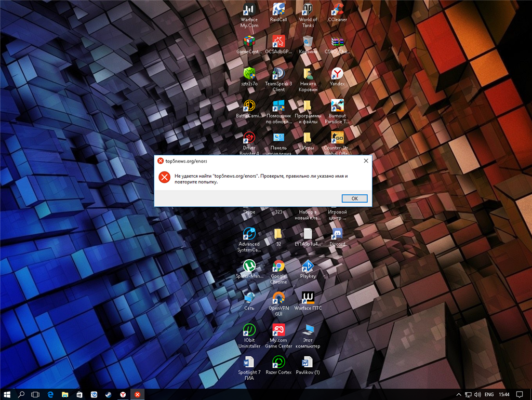The width and height of the screenshot is (532, 400).
Task: Select the Discord desktop shortcut
Action: pos(337,237)
